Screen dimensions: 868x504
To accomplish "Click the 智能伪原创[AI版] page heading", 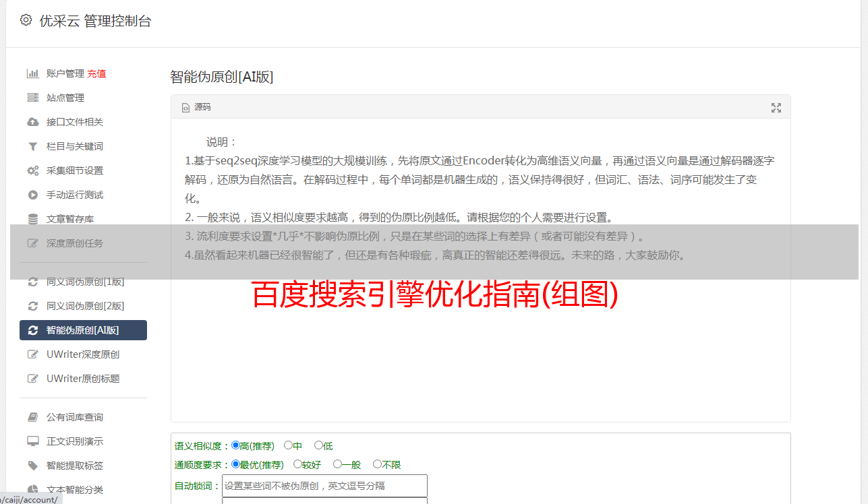I will pyautogui.click(x=221, y=77).
